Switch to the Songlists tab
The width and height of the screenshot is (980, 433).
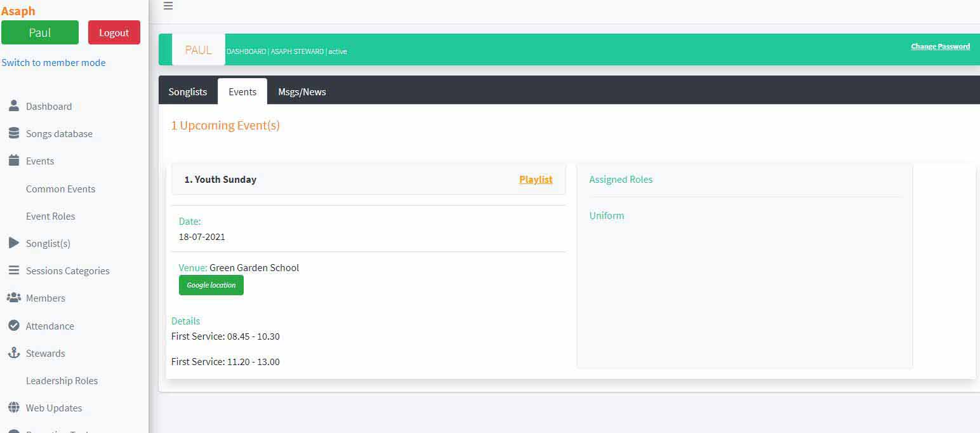pyautogui.click(x=187, y=91)
